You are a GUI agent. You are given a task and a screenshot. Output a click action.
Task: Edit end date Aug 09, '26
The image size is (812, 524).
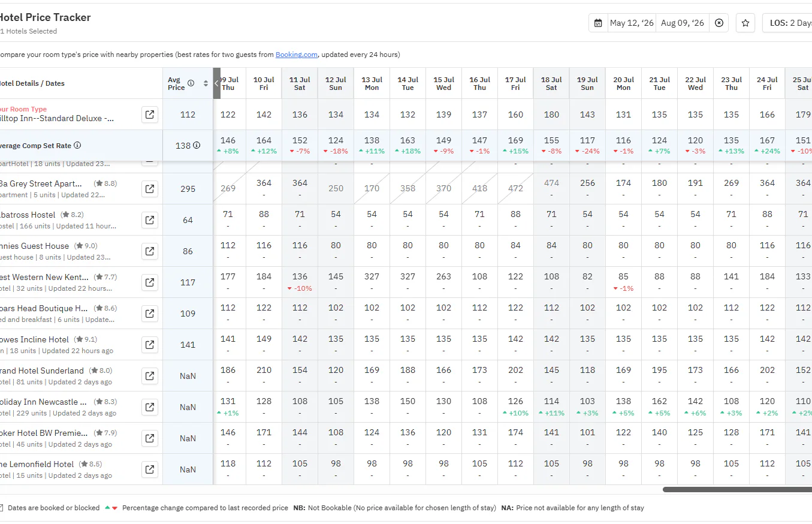(x=683, y=23)
